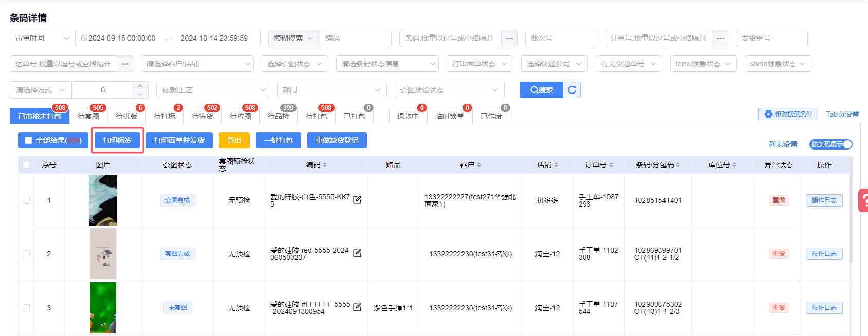Image resolution: width=868 pixels, height=336 pixels.
Task: Switch to the 待拣货 tab
Action: tap(202, 116)
